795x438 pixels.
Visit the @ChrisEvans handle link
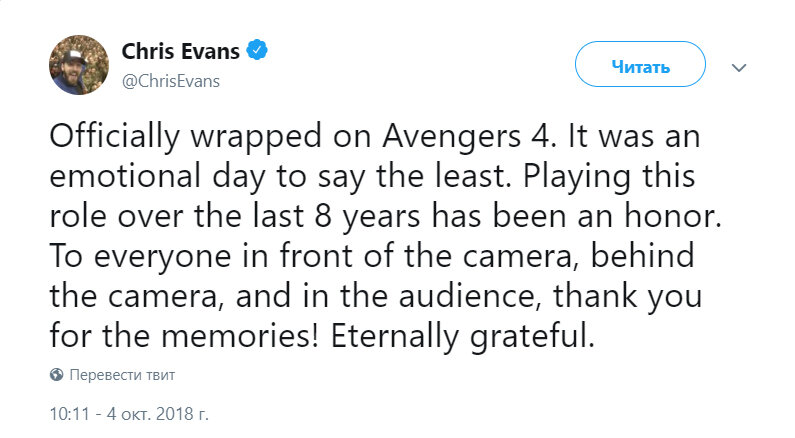pos(171,81)
